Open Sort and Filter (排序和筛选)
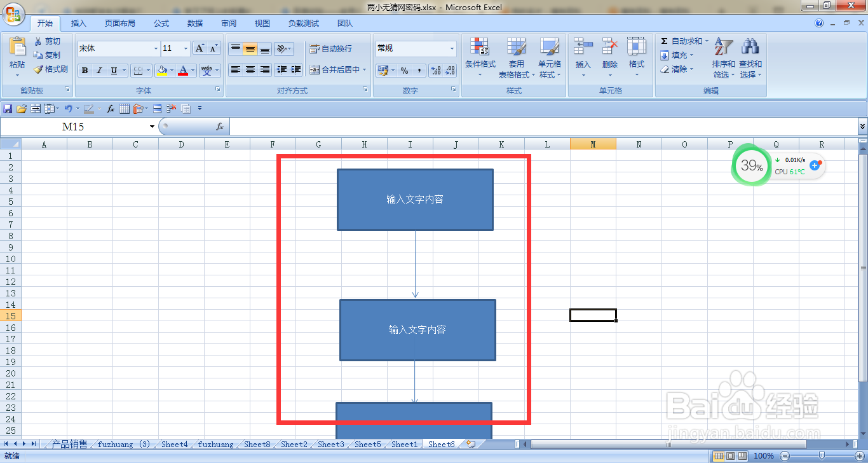Image resolution: width=868 pixels, height=463 pixels. click(724, 58)
